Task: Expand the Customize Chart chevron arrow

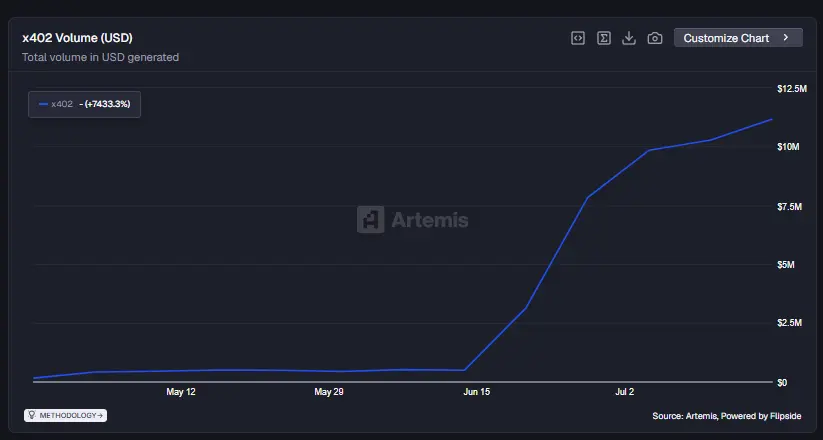Action: (x=786, y=38)
